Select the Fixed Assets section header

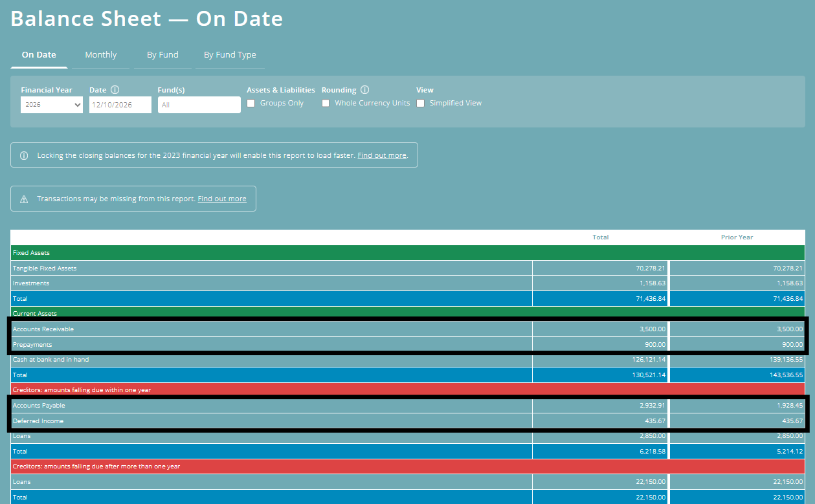pos(408,253)
